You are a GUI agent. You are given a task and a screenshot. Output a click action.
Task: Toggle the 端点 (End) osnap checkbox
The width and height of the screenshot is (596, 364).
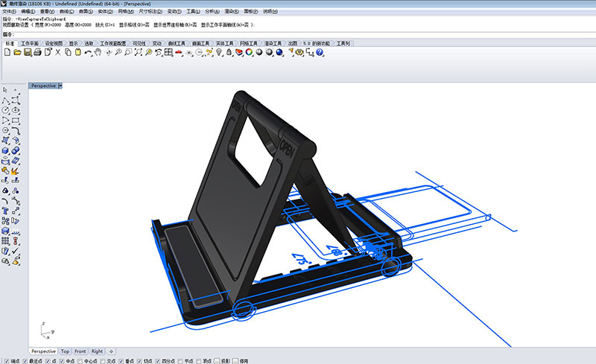tap(4, 361)
